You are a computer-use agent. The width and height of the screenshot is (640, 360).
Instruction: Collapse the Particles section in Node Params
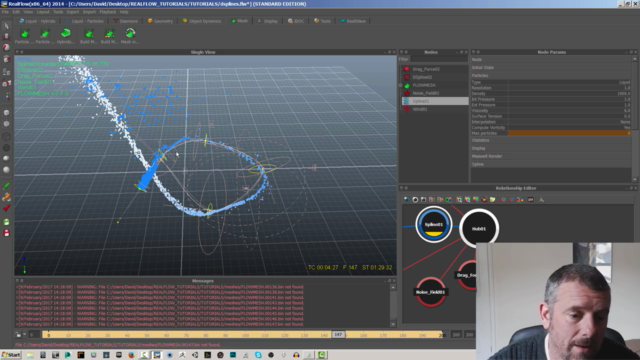pos(551,76)
